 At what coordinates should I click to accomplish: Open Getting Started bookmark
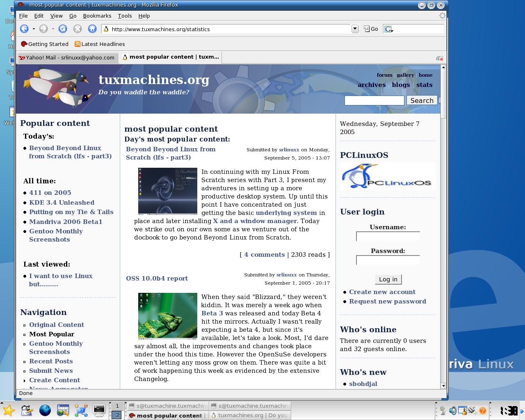pyautogui.click(x=44, y=44)
